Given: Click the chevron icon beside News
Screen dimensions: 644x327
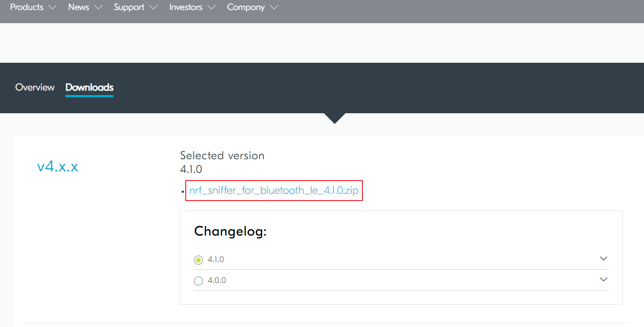Looking at the screenshot, I should point(98,8).
